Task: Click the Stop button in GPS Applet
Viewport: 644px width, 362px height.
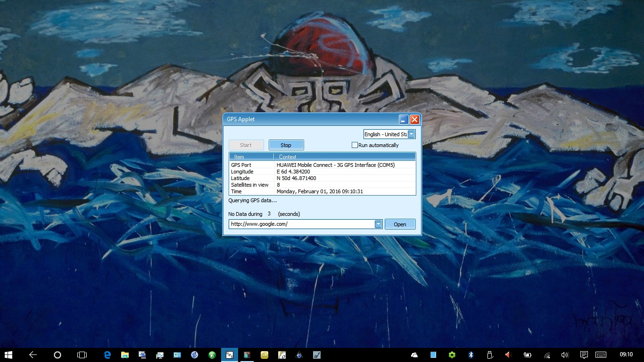Action: coord(286,145)
